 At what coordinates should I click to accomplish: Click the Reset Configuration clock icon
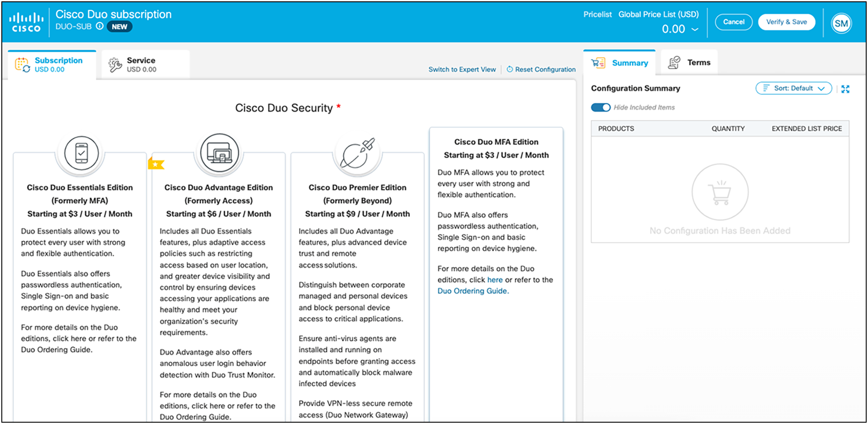pyautogui.click(x=510, y=69)
